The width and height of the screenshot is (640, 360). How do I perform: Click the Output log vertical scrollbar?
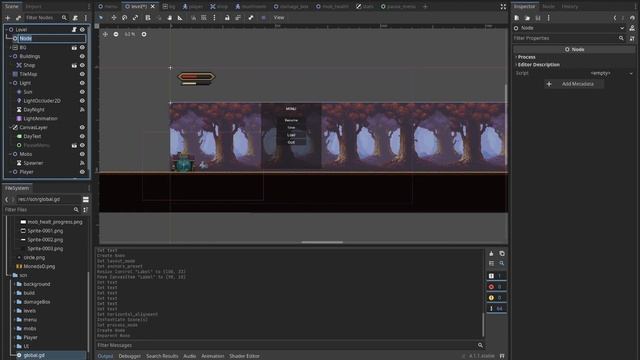pos(483,324)
